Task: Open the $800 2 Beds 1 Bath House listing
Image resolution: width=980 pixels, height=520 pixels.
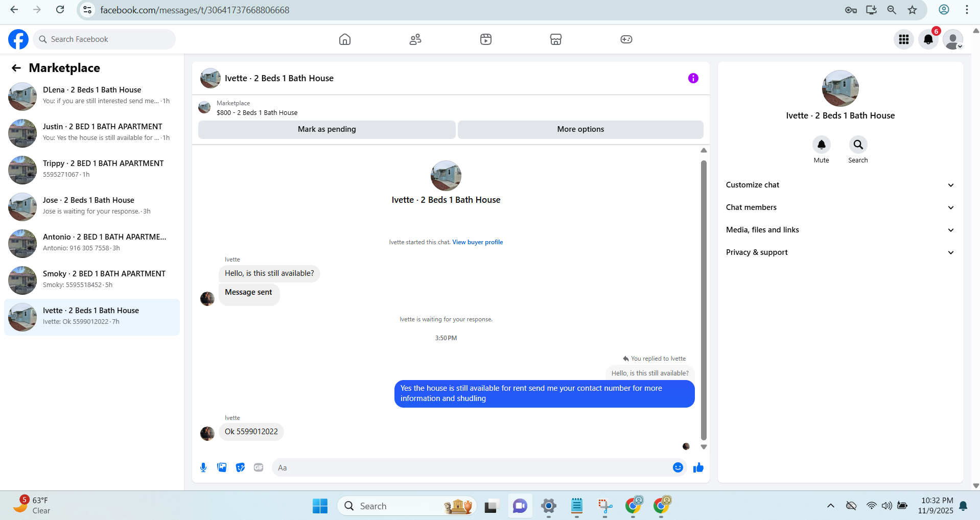Action: coord(257,113)
